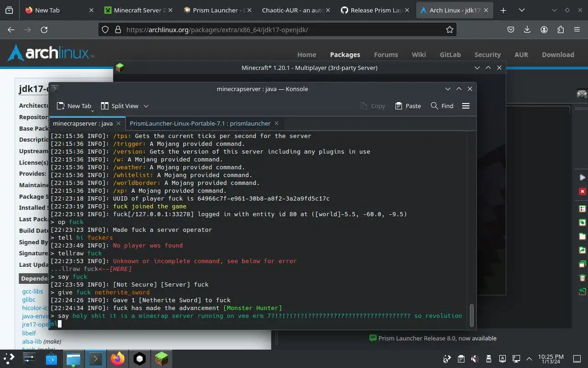588x368 pixels.
Task: Click New Tab button in Konsole
Action: (73, 106)
